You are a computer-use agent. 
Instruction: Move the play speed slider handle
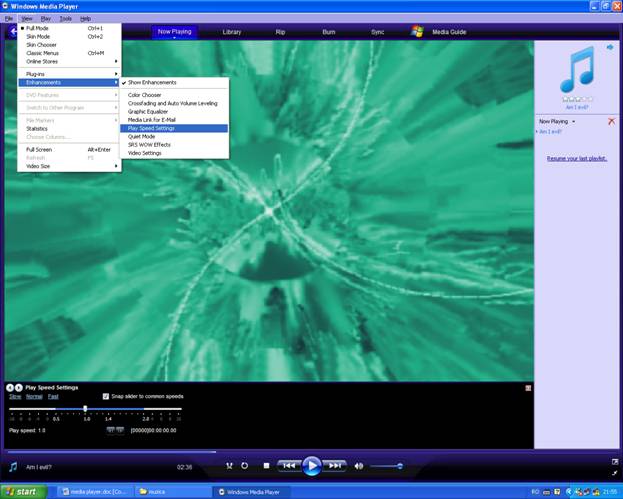[85, 408]
